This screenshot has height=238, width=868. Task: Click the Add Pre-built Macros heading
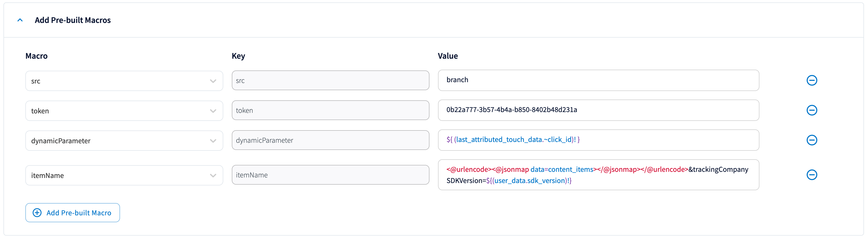[73, 20]
